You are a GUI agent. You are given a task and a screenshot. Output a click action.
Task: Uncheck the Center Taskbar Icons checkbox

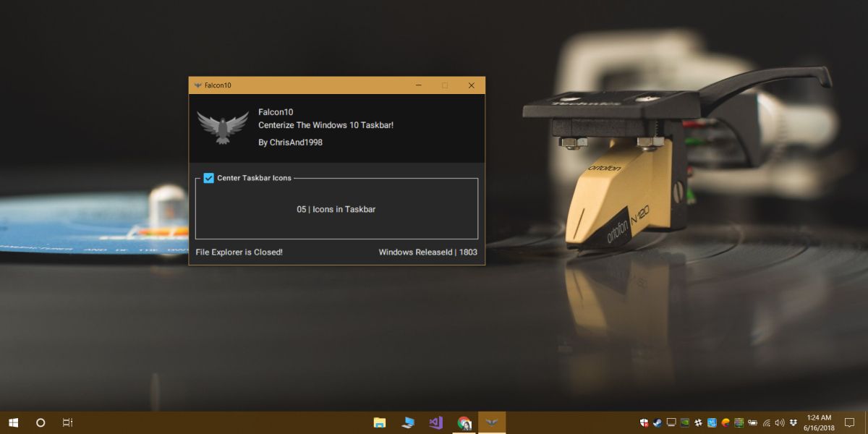[209, 178]
